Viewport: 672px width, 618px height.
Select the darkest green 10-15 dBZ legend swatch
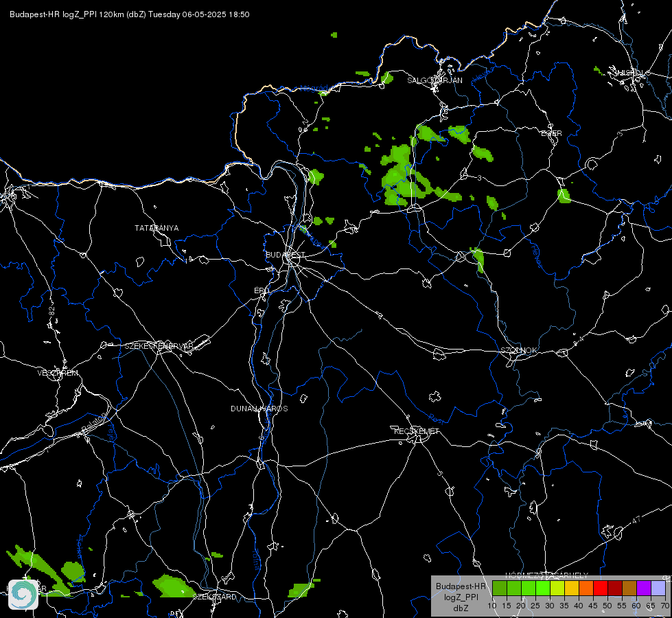coord(499,588)
